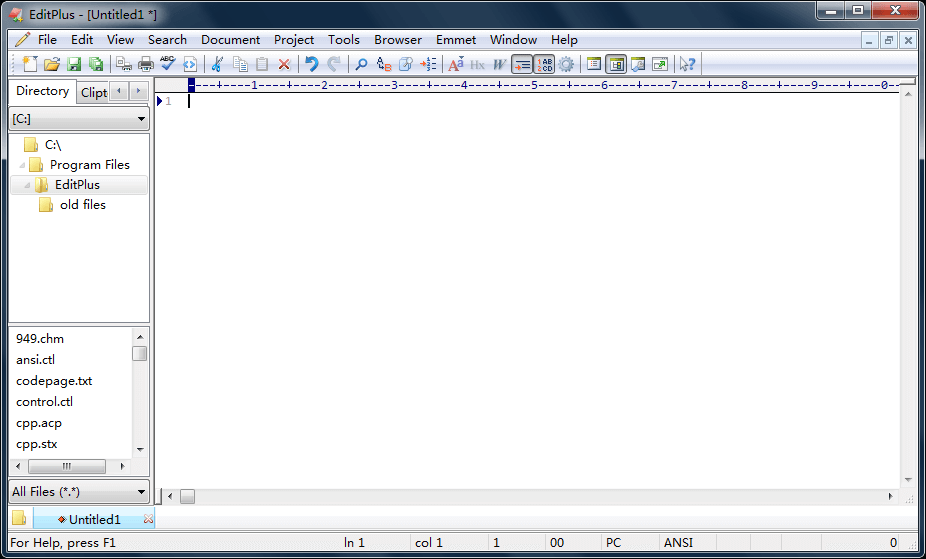
Task: Toggle Word Wrap W icon
Action: (500, 64)
